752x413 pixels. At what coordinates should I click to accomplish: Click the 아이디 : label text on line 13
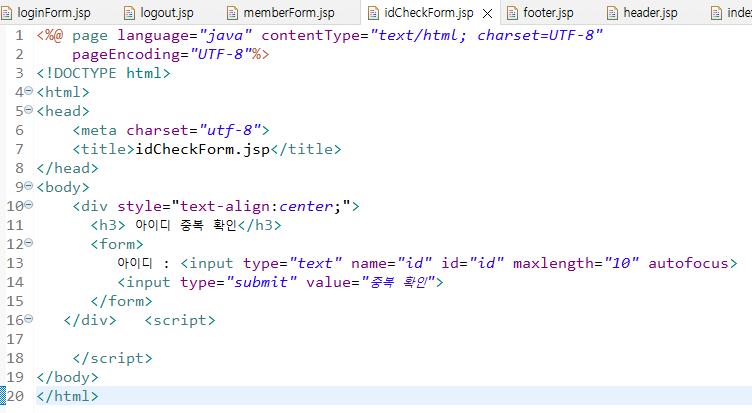(x=143, y=263)
